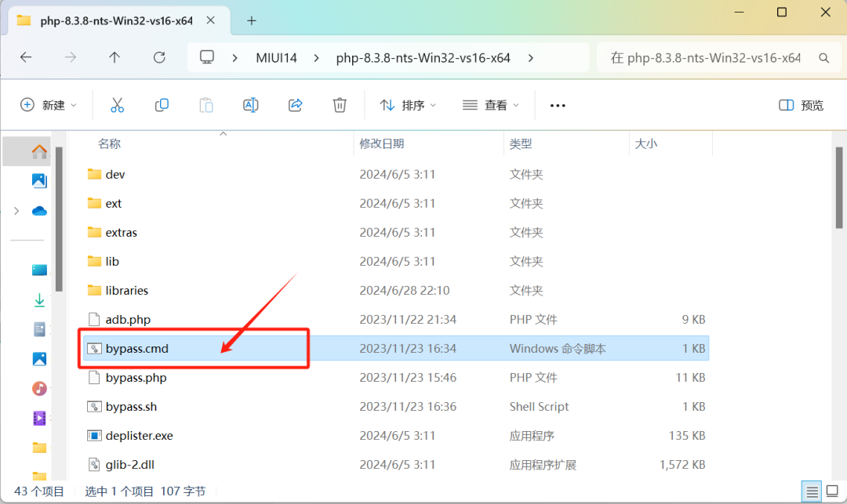This screenshot has width=847, height=504.
Task: Click the Copy icon in toolbar
Action: pos(162,105)
